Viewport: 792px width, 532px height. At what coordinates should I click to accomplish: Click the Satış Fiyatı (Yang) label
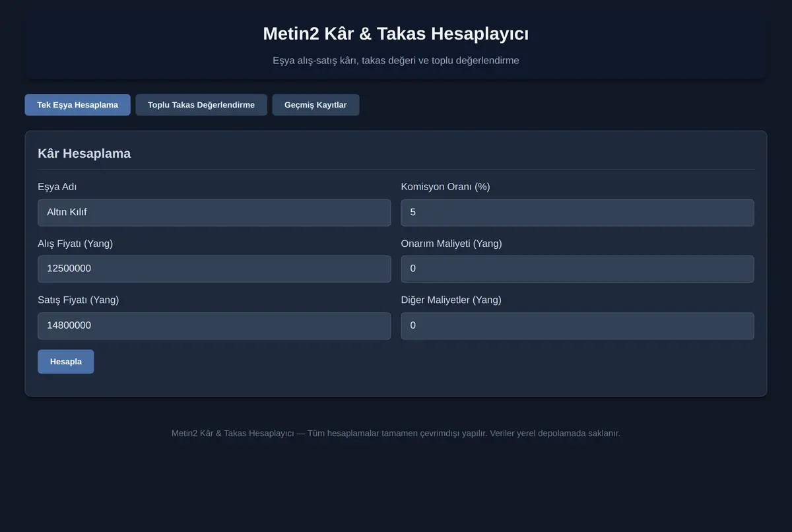[79, 300]
